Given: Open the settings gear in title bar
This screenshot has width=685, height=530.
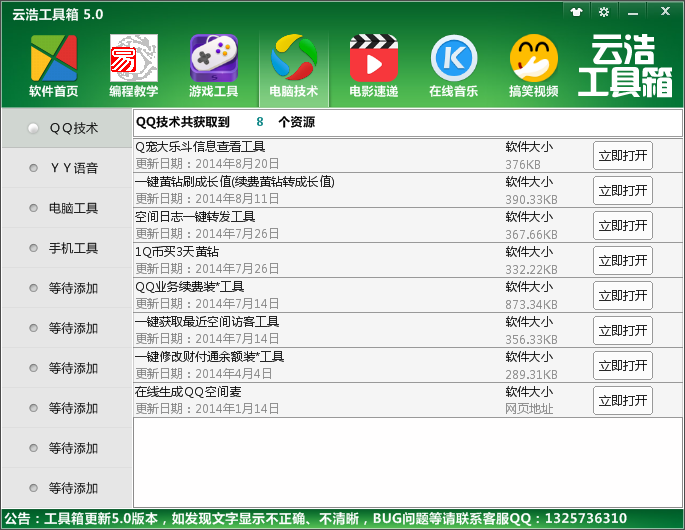Looking at the screenshot, I should point(604,12).
